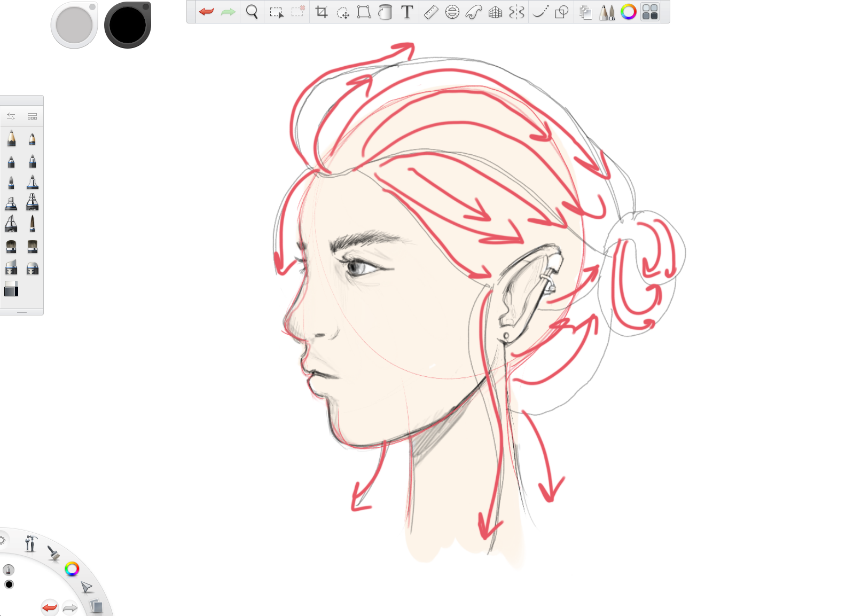The height and width of the screenshot is (616, 854).
Task: Toggle the Symmetry tool
Action: [516, 12]
